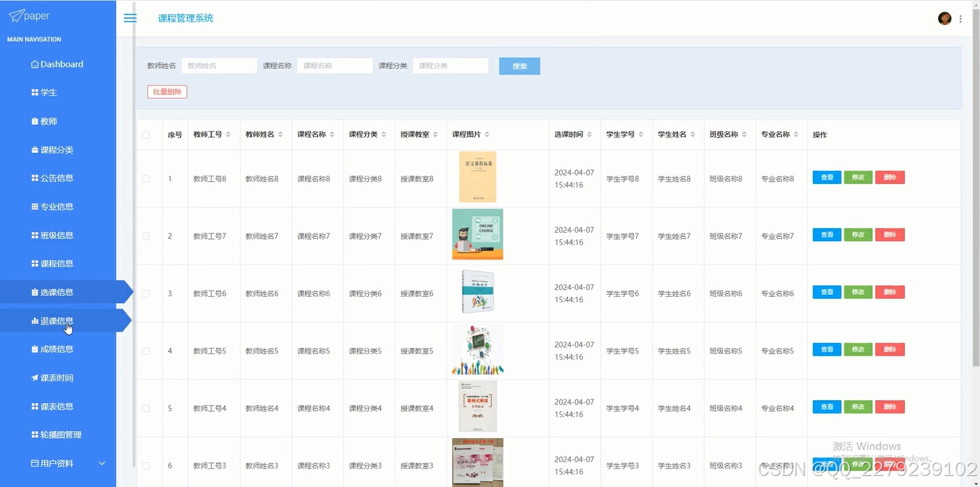The height and width of the screenshot is (487, 980).
Task: Click the user avatar in top bar
Action: click(944, 18)
